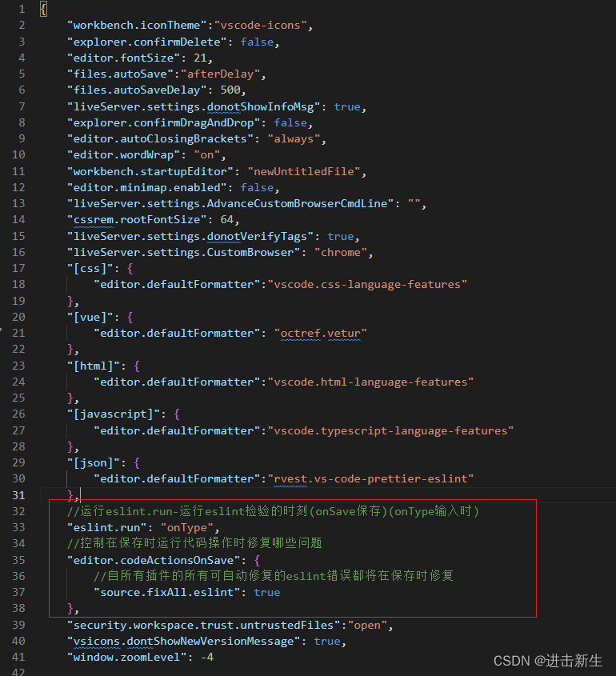Select the "vscode.html-language-features" value
The image size is (616, 676).
[370, 382]
